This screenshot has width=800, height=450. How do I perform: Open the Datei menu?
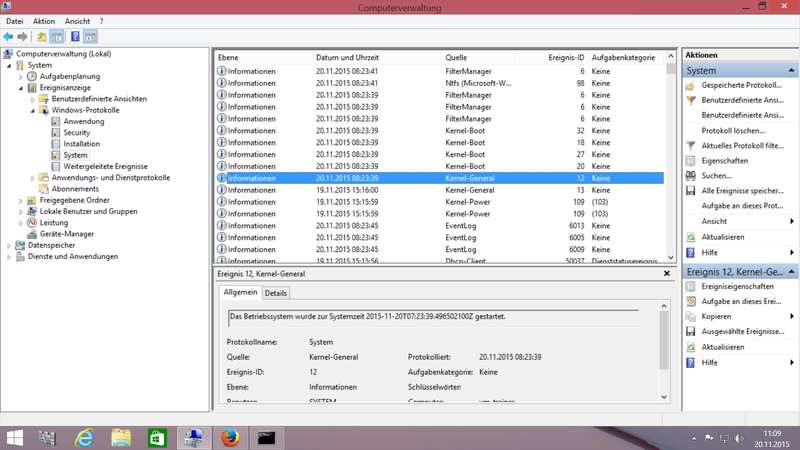click(14, 21)
